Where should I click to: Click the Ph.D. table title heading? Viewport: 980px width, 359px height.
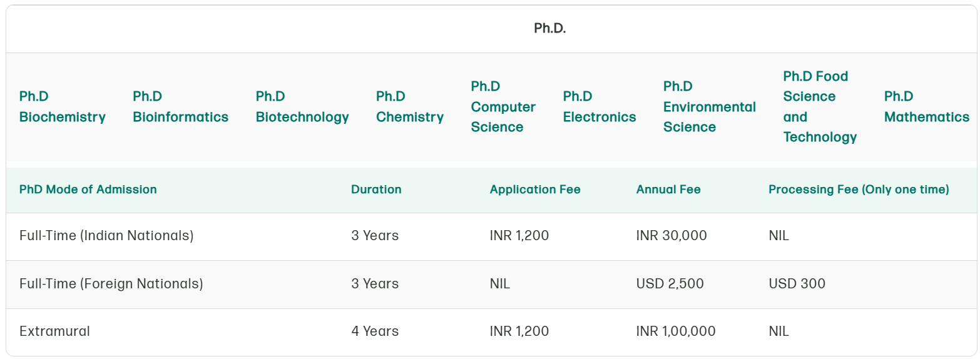point(549,29)
